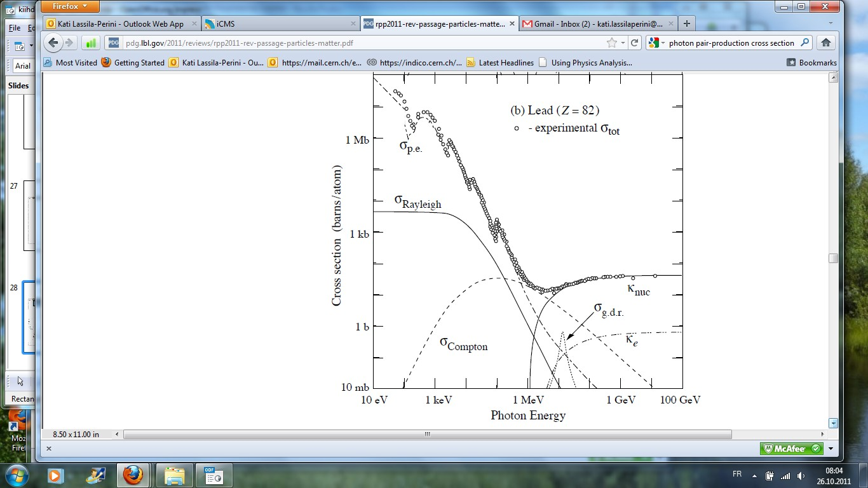Reload the current page

(634, 43)
